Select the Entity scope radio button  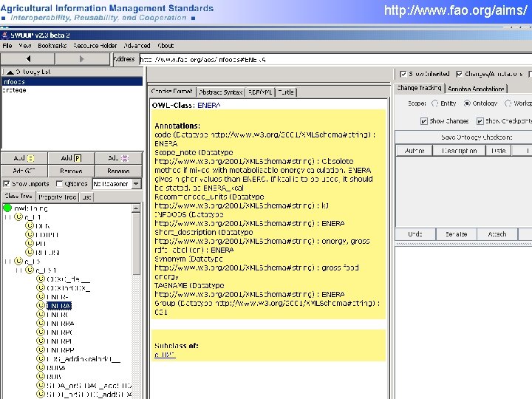pos(434,103)
